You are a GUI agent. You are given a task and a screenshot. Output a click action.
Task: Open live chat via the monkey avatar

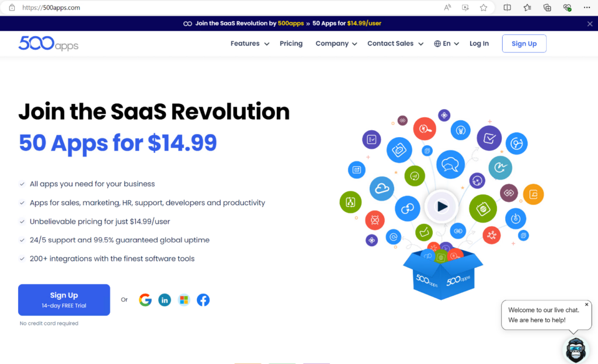pos(576,349)
